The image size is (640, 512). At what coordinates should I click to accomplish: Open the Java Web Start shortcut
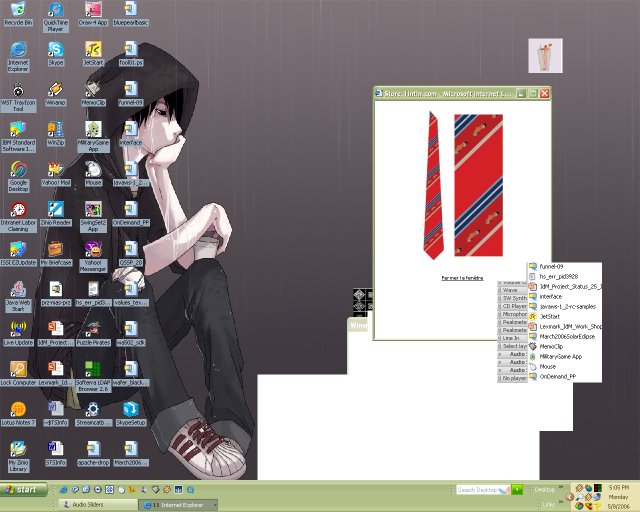click(18, 296)
